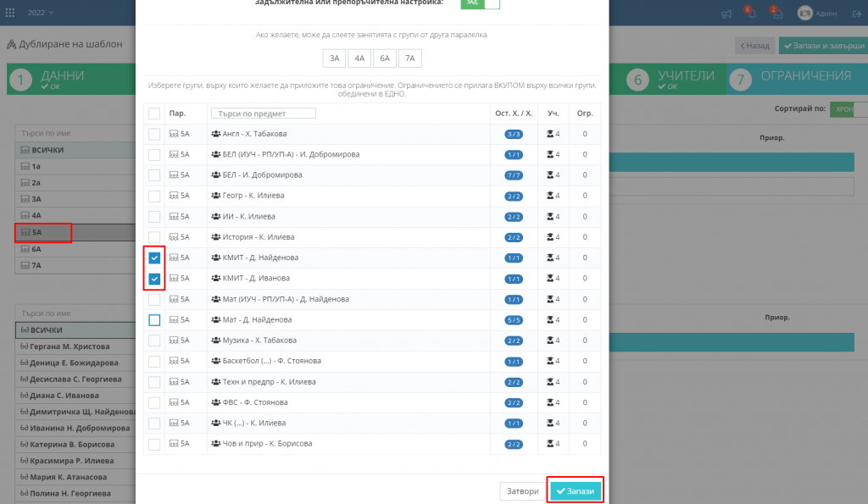
Task: Expand the 2022 year dropdown
Action: click(39, 13)
